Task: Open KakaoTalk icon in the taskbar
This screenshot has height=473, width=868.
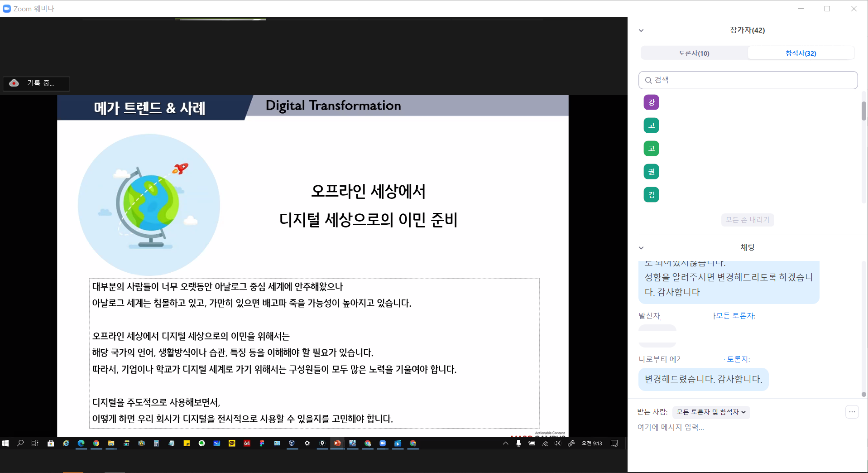Action: pos(232,443)
